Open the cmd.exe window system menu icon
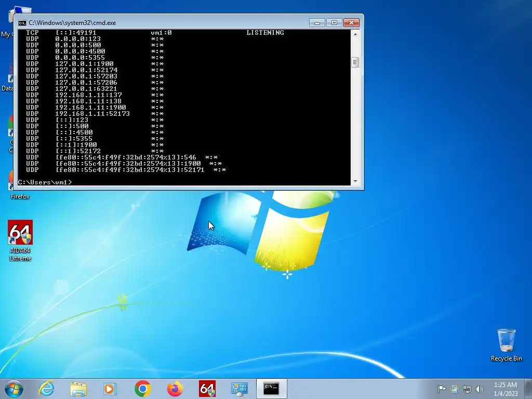This screenshot has height=399, width=532. [x=22, y=23]
